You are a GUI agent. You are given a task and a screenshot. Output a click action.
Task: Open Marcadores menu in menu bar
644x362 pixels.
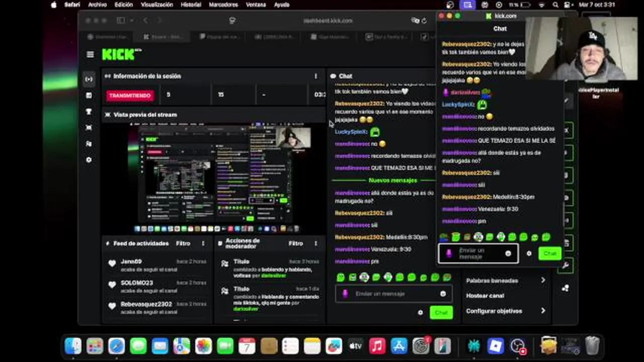pos(223,5)
